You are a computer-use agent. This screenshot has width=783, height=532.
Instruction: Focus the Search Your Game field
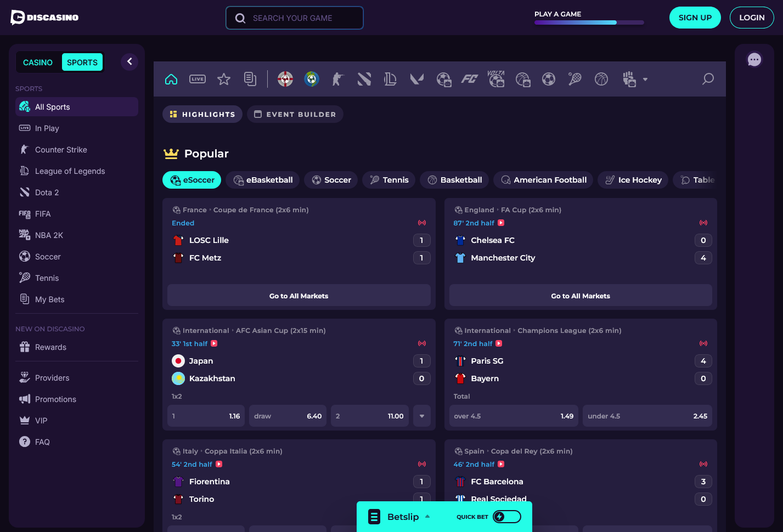coord(295,18)
